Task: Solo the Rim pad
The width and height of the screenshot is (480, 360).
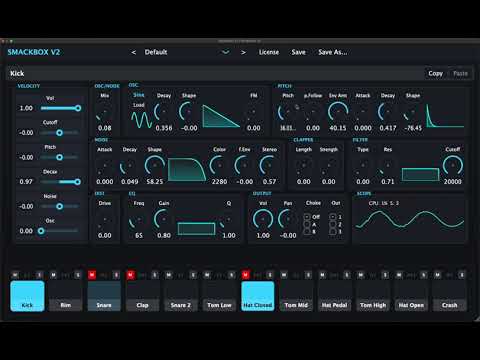Action: (x=78, y=275)
